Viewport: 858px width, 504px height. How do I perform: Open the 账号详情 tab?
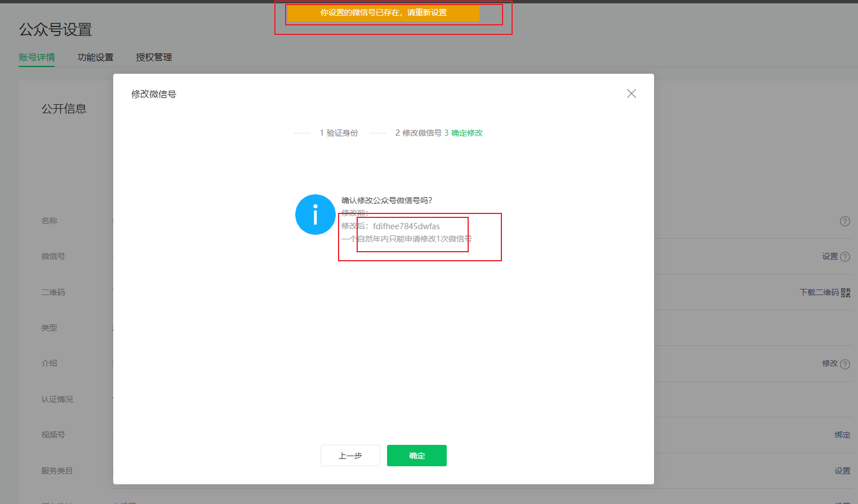[x=37, y=57]
